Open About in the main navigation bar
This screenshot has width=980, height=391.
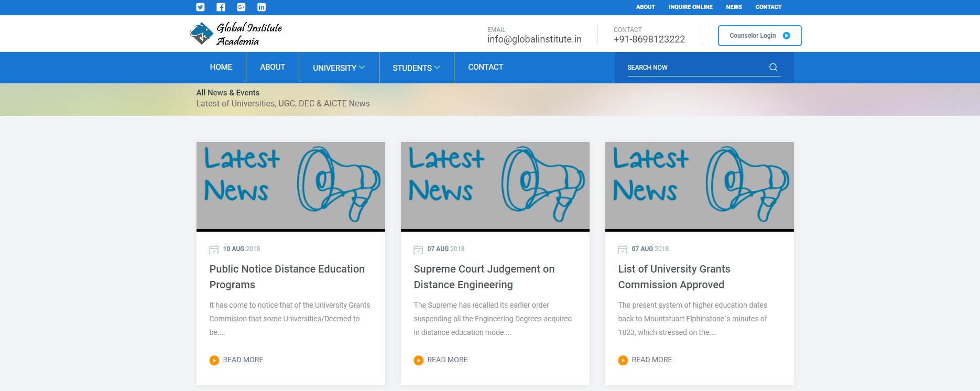point(273,67)
